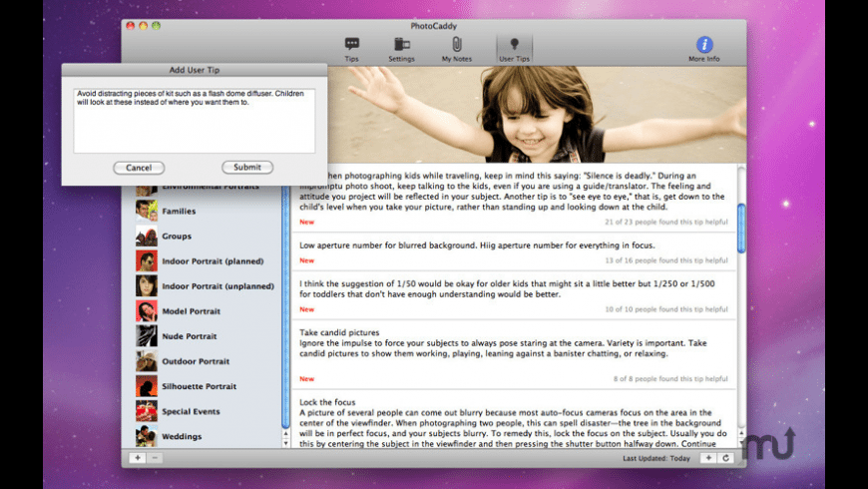Choose Weddings label in the list
This screenshot has width=868, height=489.
tap(182, 436)
